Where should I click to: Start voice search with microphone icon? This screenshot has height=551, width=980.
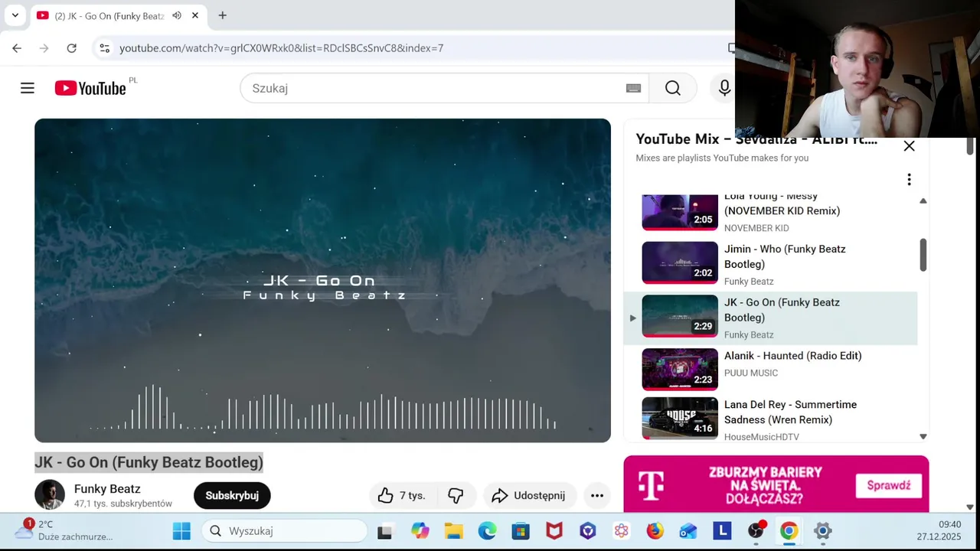724,88
